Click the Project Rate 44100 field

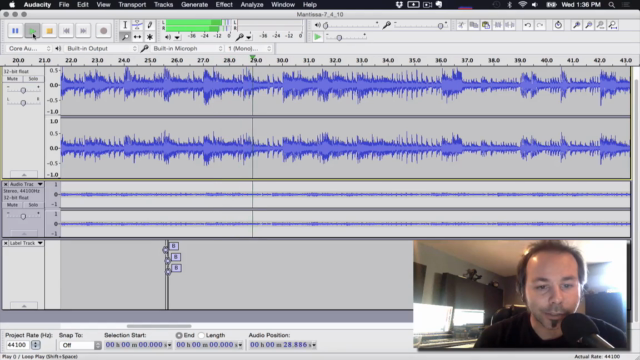17,345
